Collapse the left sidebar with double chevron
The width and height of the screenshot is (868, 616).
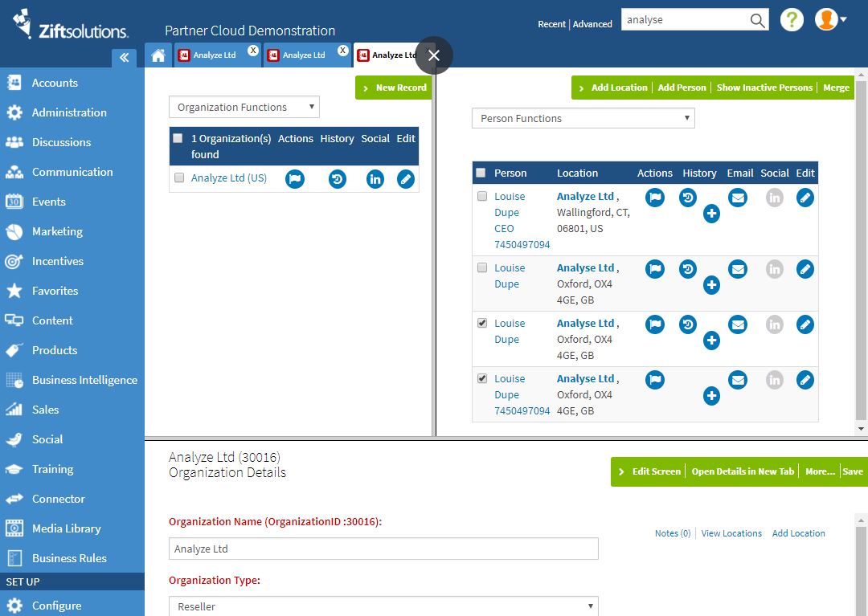tap(124, 58)
